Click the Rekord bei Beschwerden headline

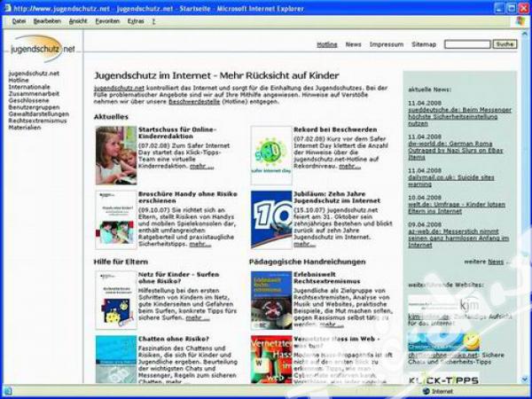pyautogui.click(x=335, y=129)
